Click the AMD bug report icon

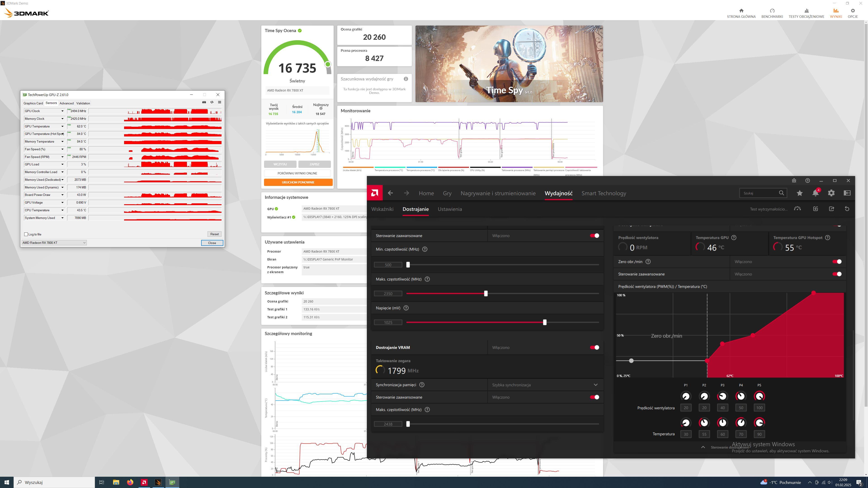[794, 181]
